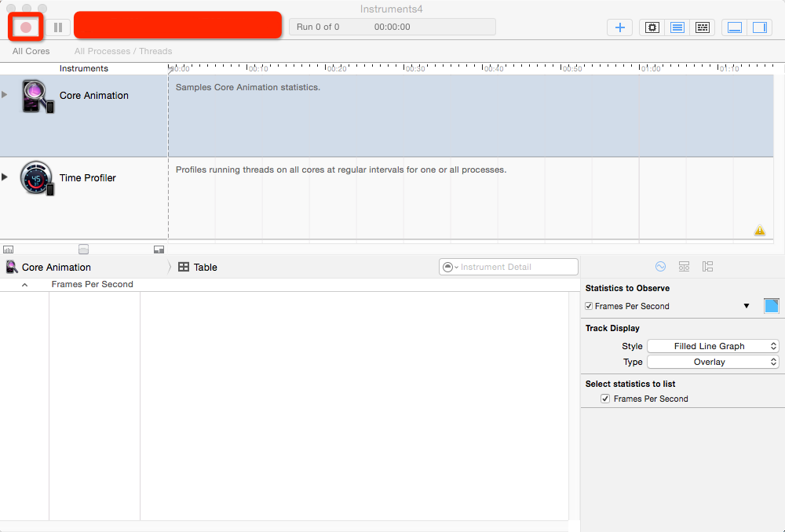
Task: Open the Extended Detail inspector tab icon
Action: [x=707, y=267]
